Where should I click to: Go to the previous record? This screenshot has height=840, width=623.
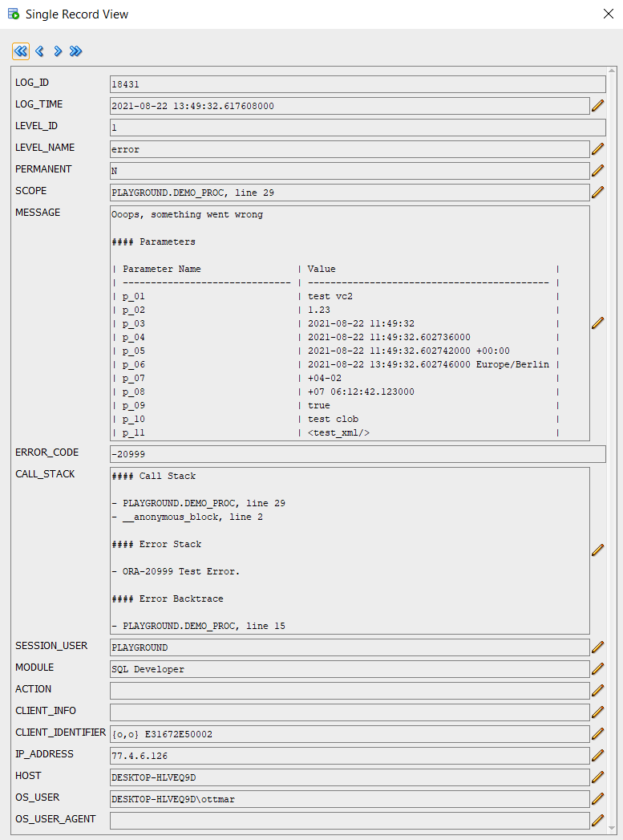pos(38,51)
